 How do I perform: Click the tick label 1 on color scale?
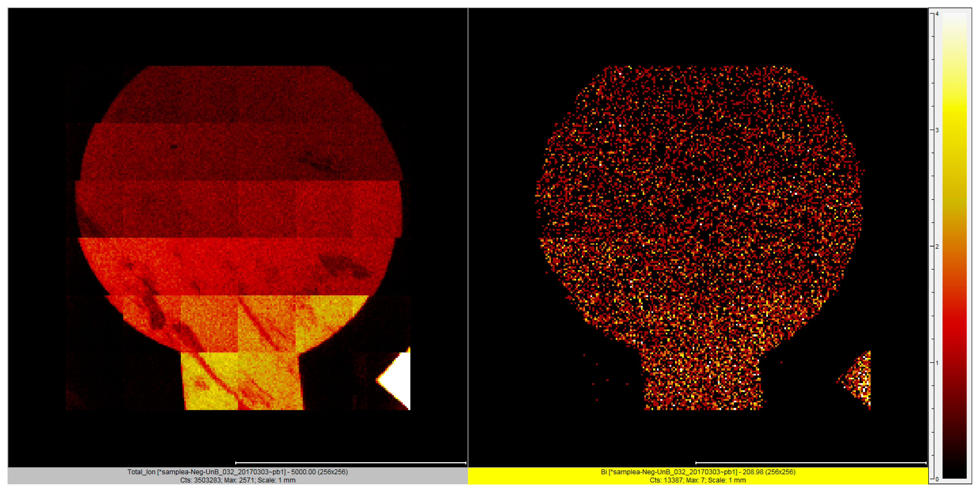(937, 363)
